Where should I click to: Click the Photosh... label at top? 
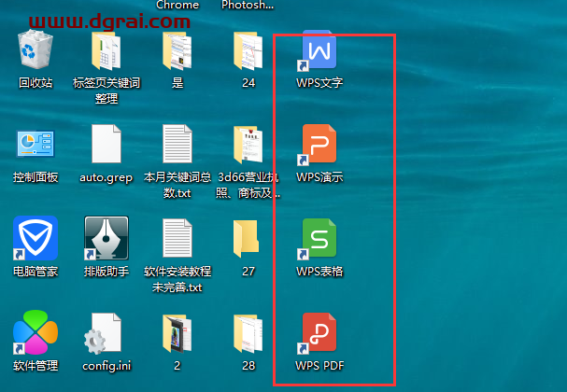pos(248,5)
